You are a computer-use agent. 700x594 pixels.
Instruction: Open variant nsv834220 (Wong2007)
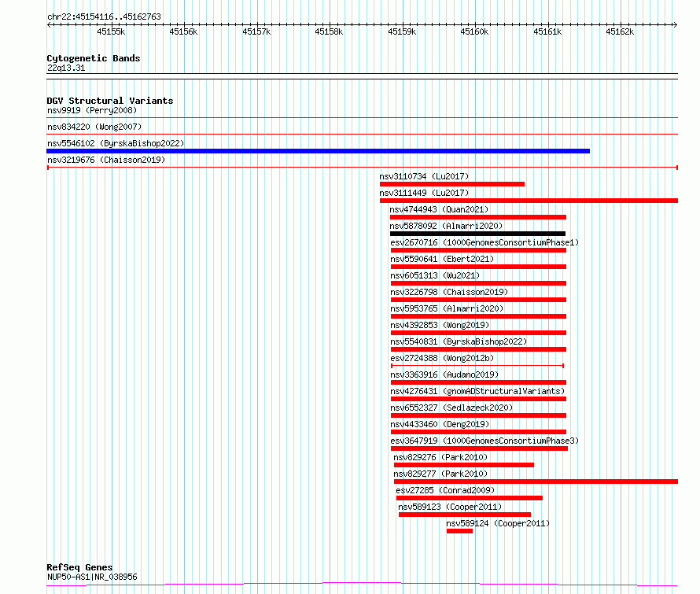94,127
